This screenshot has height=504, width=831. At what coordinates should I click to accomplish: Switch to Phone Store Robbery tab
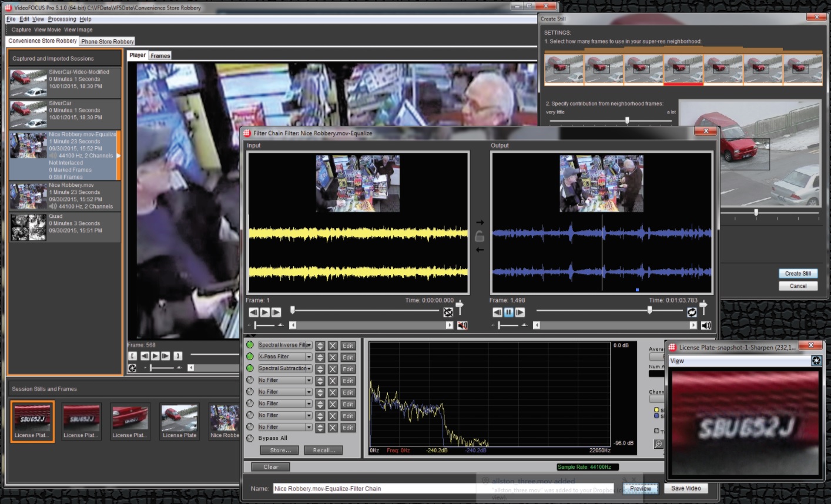(x=108, y=42)
